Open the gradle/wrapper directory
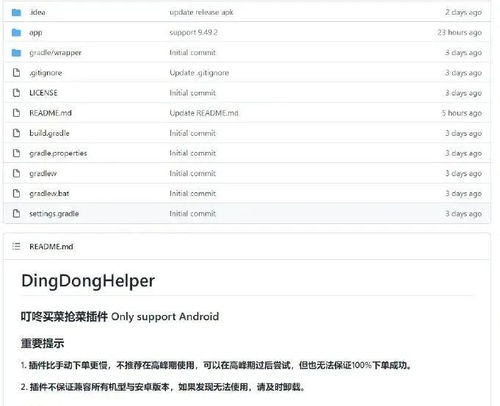The height and width of the screenshot is (406, 500). tap(55, 53)
